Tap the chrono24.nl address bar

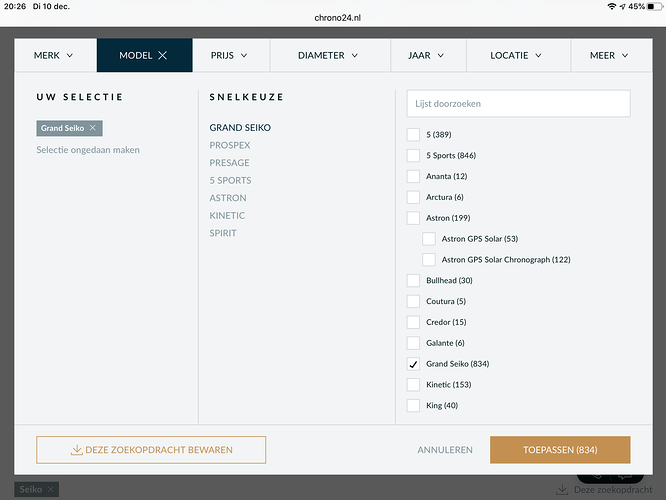point(338,18)
